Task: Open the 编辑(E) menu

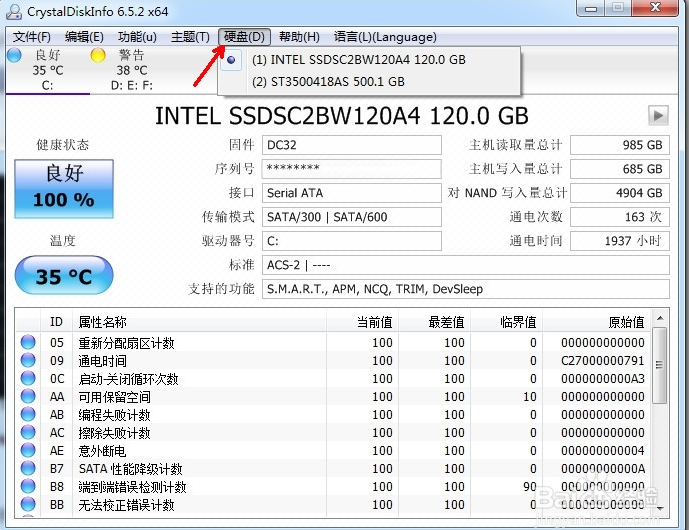Action: 84,37
